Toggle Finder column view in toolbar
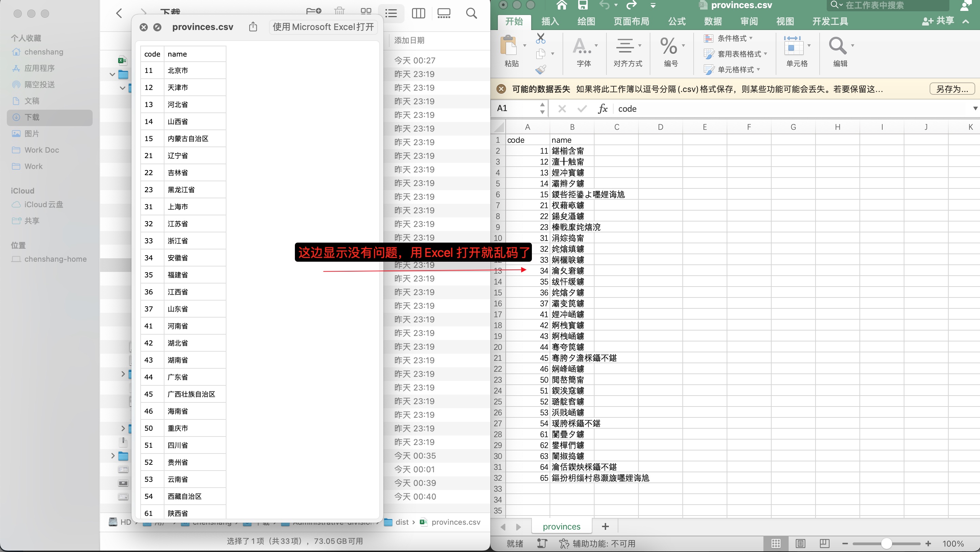980x552 pixels. [x=418, y=13]
